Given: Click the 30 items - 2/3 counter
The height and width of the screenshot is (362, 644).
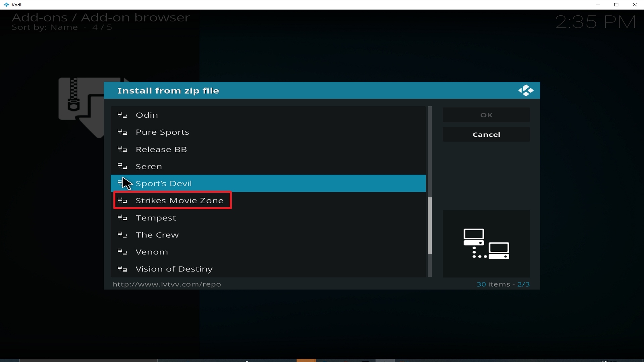Looking at the screenshot, I should point(503,284).
